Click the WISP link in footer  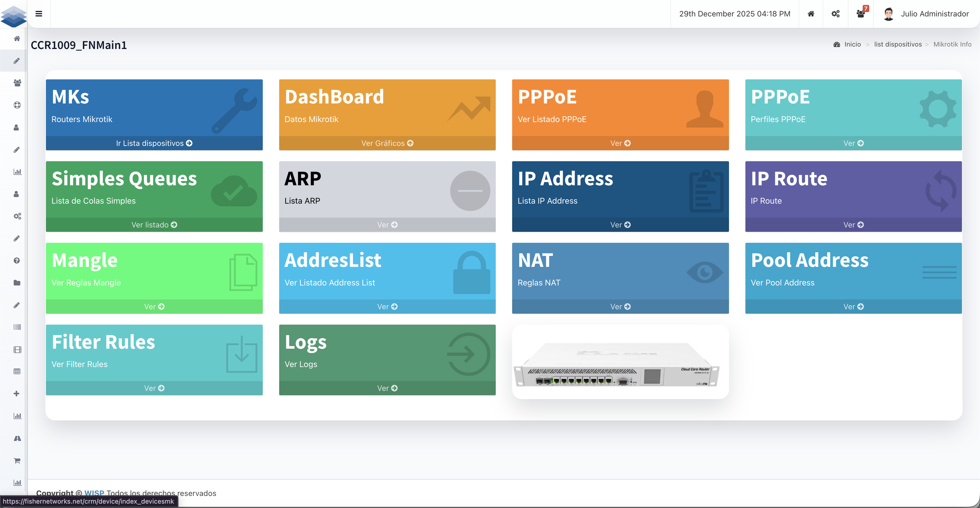[94, 493]
